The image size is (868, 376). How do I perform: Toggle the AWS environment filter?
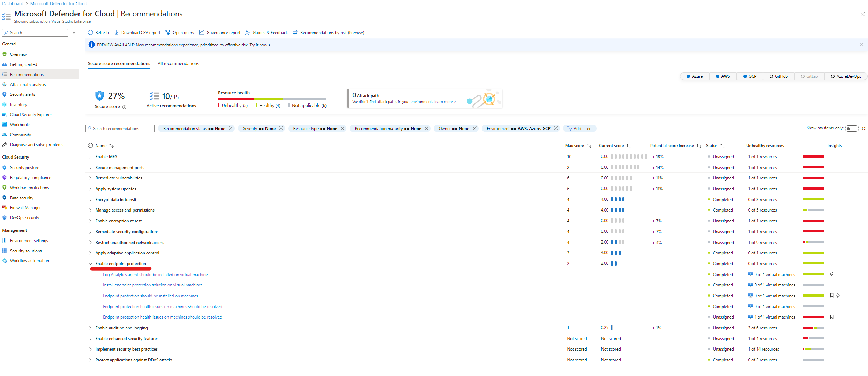click(x=723, y=76)
